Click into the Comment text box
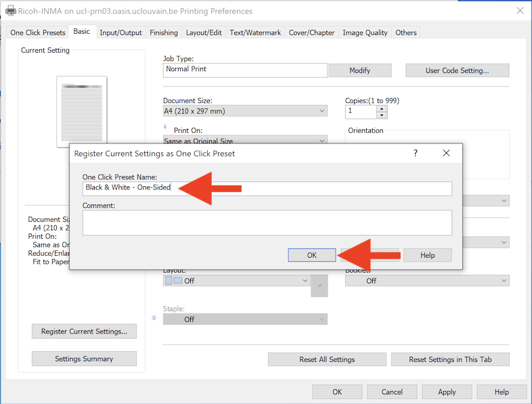 pos(267,223)
